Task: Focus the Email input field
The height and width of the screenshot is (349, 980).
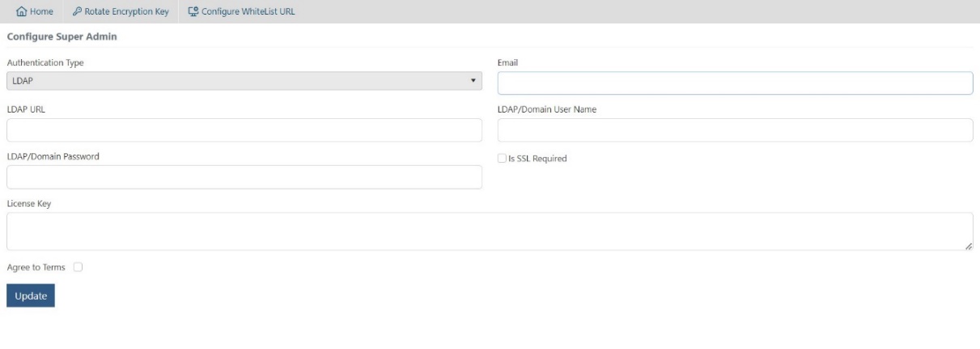Action: click(735, 83)
